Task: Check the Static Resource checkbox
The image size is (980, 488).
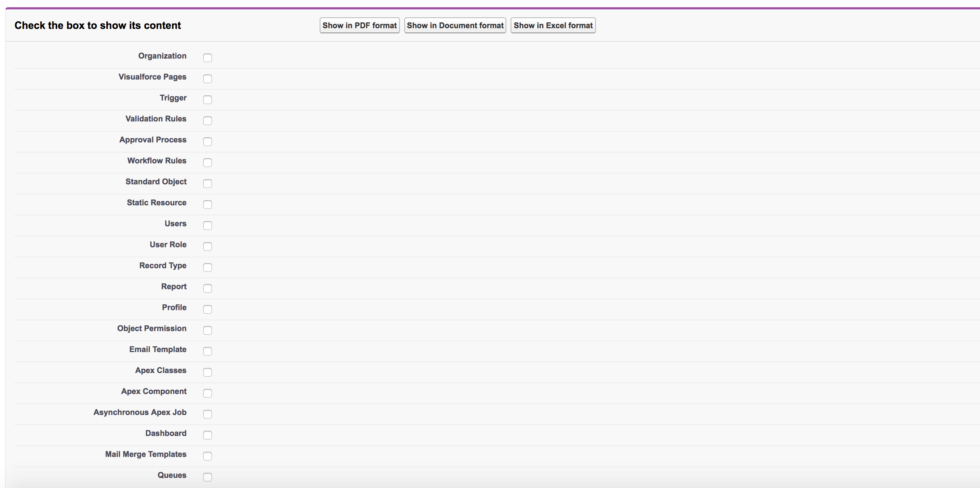Action: click(x=207, y=205)
